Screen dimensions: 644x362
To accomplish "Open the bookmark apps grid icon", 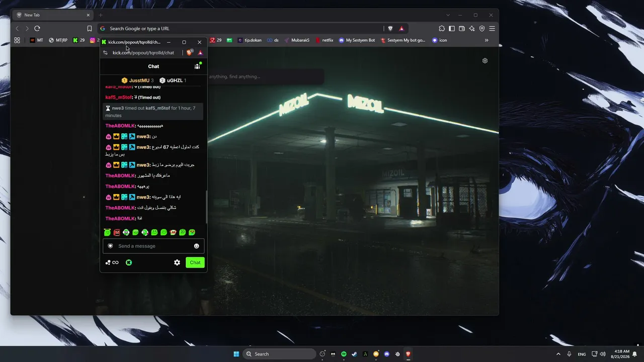I will coord(17,40).
